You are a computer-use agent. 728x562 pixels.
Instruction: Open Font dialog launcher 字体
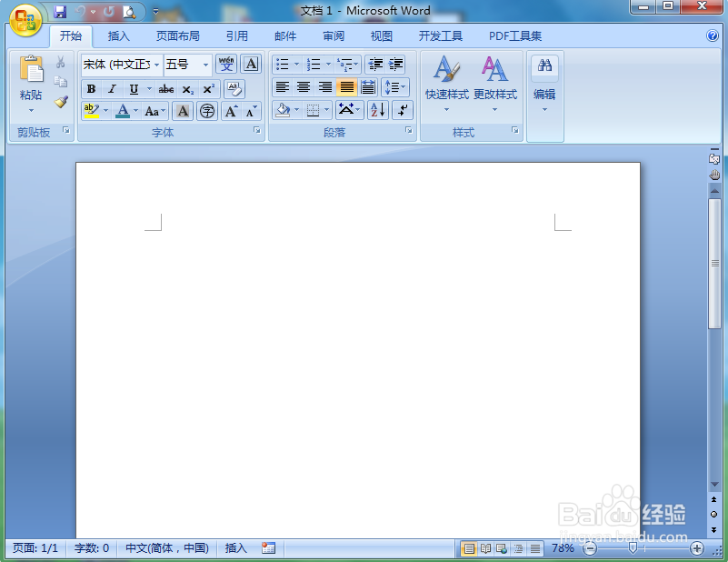tap(256, 130)
